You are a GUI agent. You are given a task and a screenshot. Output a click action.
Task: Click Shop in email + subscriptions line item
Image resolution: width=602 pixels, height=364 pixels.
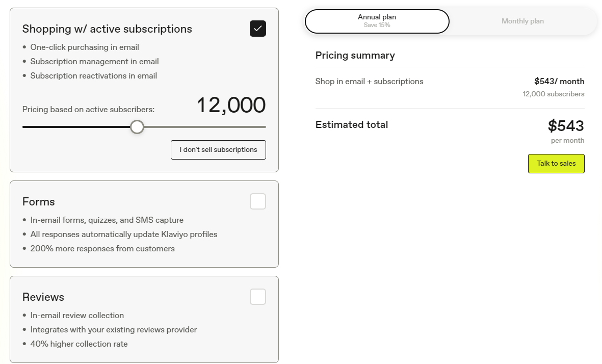[369, 82]
